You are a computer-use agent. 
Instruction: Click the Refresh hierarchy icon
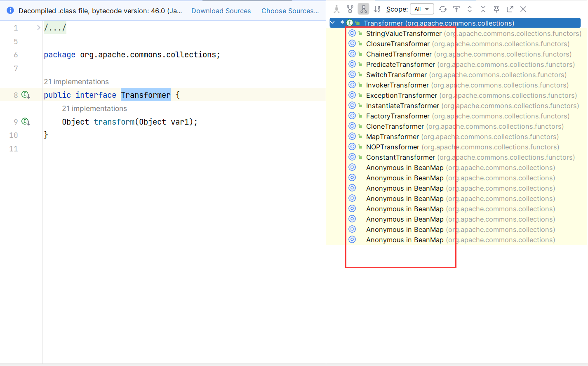point(443,9)
